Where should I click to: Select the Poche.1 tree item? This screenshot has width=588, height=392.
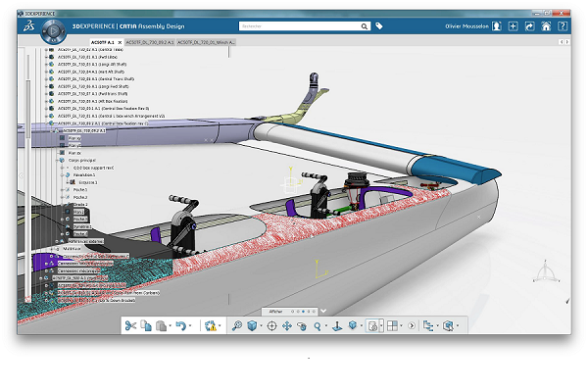80,190
